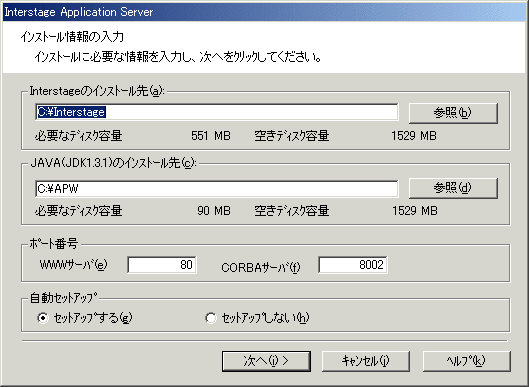
Task: Click the 次へ(i) > button
Action: pyautogui.click(x=266, y=361)
